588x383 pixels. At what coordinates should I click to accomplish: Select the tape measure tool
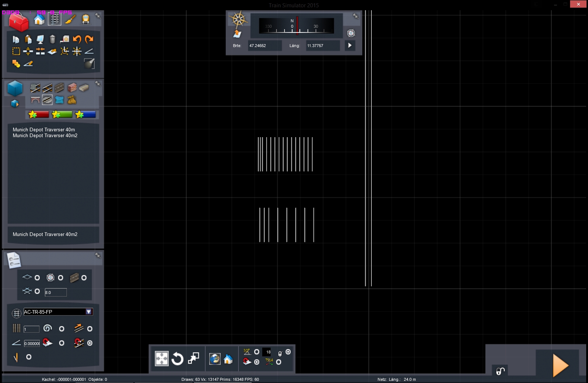coord(65,39)
